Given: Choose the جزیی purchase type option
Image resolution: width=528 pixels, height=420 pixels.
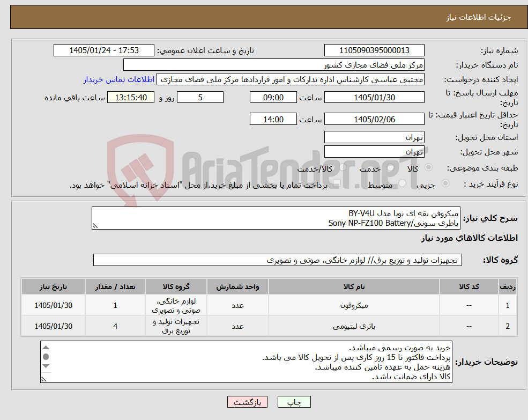Looking at the screenshot, I should click(445, 183).
